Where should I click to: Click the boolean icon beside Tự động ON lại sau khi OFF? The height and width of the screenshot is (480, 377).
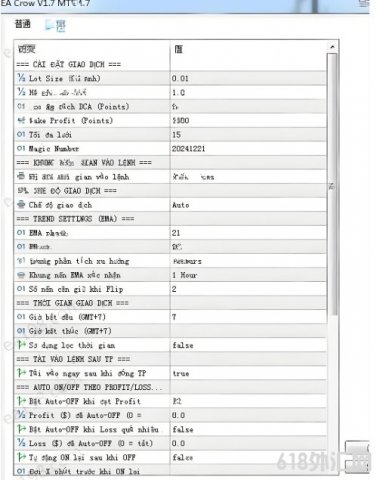22,457
